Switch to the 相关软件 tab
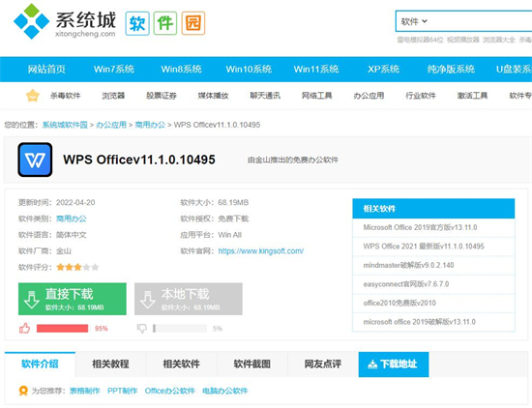Image resolution: width=532 pixels, height=408 pixels. [182, 364]
